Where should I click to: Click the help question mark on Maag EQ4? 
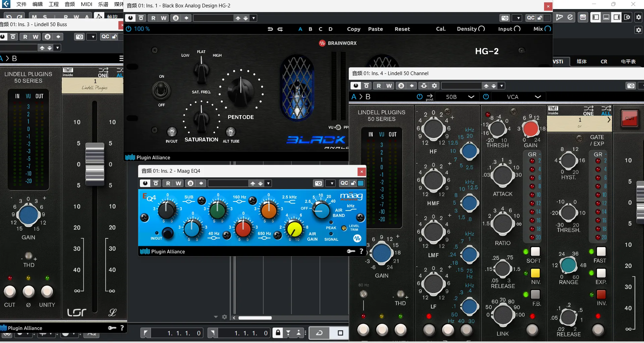(x=361, y=251)
